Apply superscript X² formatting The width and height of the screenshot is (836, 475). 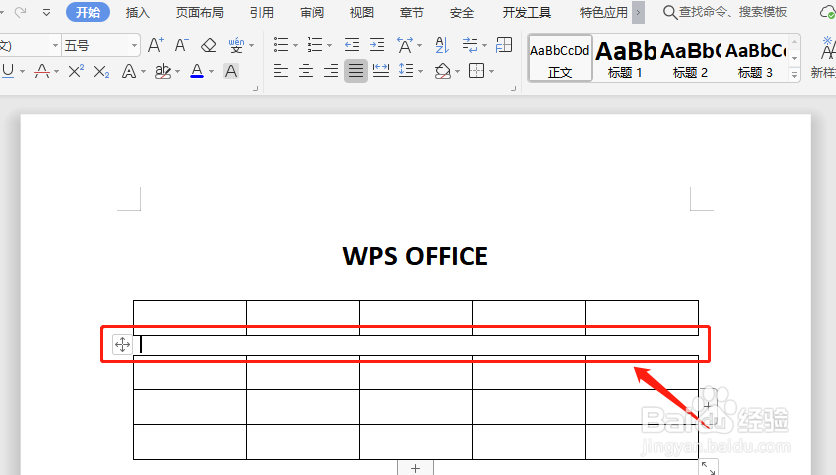76,71
